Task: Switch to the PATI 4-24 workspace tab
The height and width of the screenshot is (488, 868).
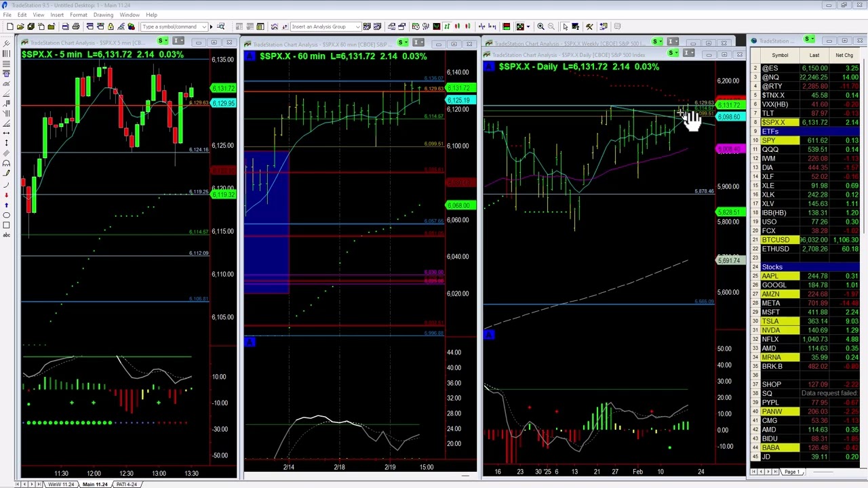Action: [x=127, y=484]
